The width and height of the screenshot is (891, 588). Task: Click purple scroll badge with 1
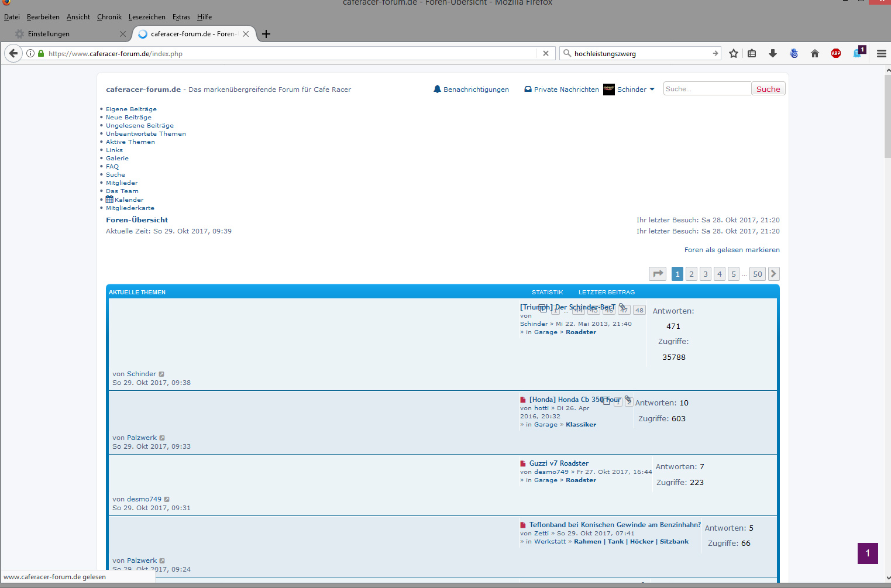pos(868,553)
